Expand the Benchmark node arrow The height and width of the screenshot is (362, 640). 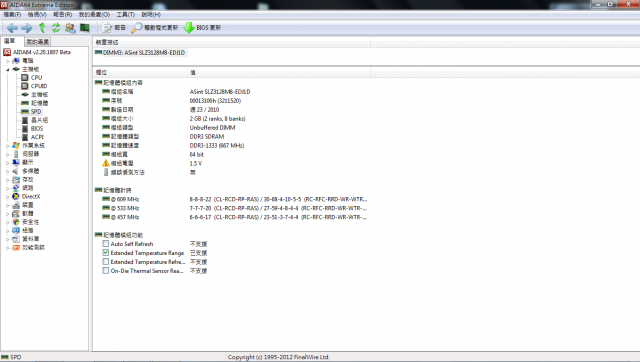[x=7, y=248]
